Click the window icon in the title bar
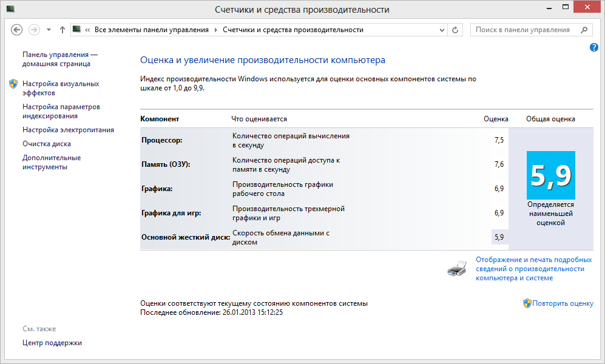 click(x=10, y=8)
